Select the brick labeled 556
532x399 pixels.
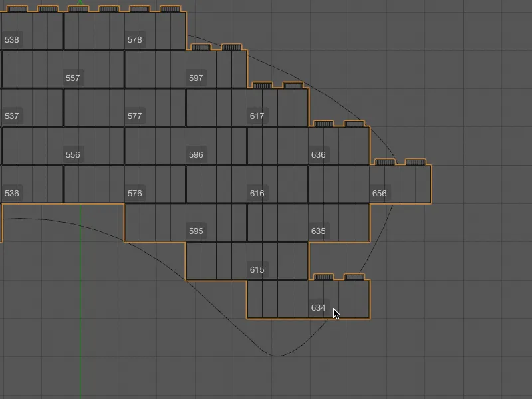[x=74, y=154]
